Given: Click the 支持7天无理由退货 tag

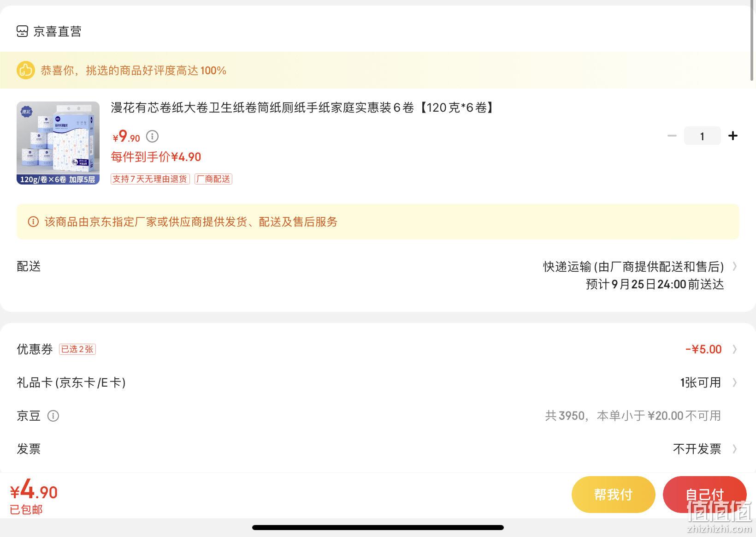Looking at the screenshot, I should [x=150, y=179].
